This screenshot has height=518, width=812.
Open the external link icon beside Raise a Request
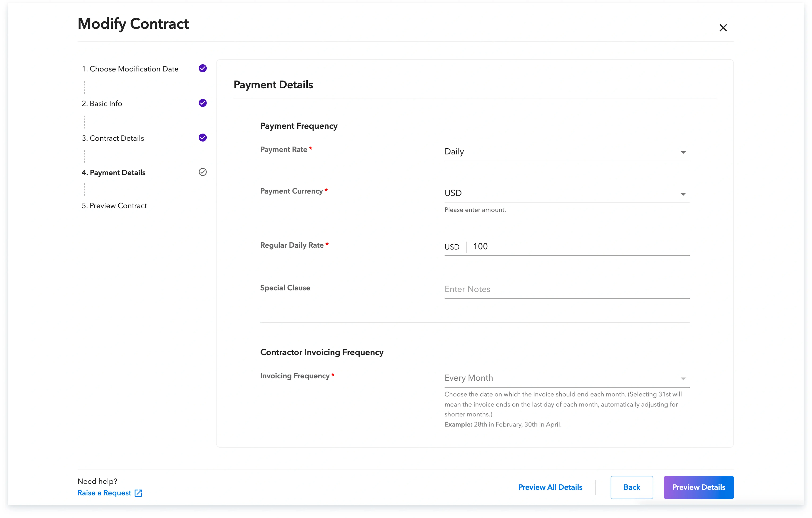[138, 493]
